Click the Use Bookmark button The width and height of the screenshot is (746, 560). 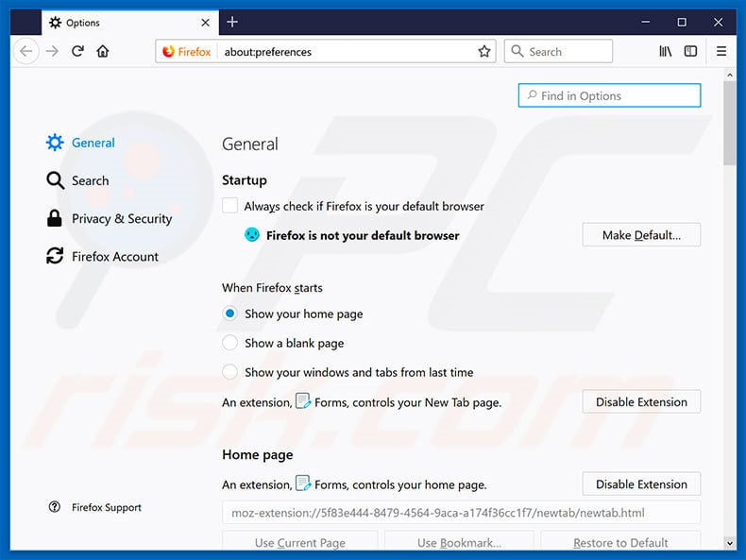pyautogui.click(x=459, y=542)
